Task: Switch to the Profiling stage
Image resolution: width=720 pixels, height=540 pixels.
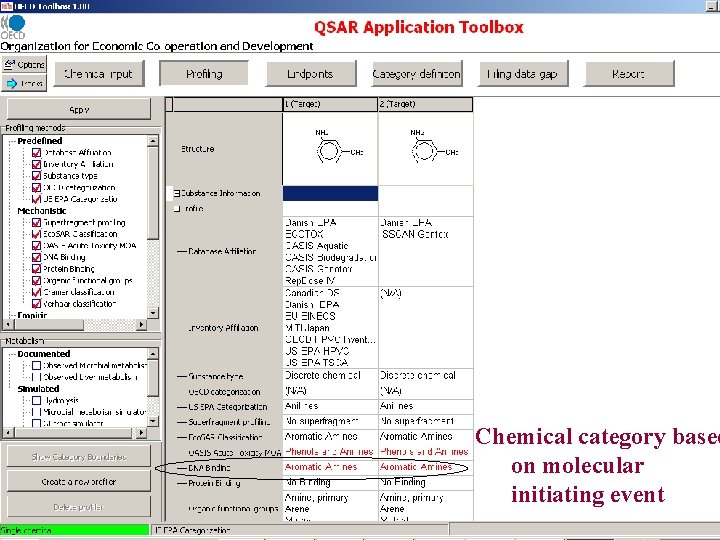Action: click(x=204, y=73)
